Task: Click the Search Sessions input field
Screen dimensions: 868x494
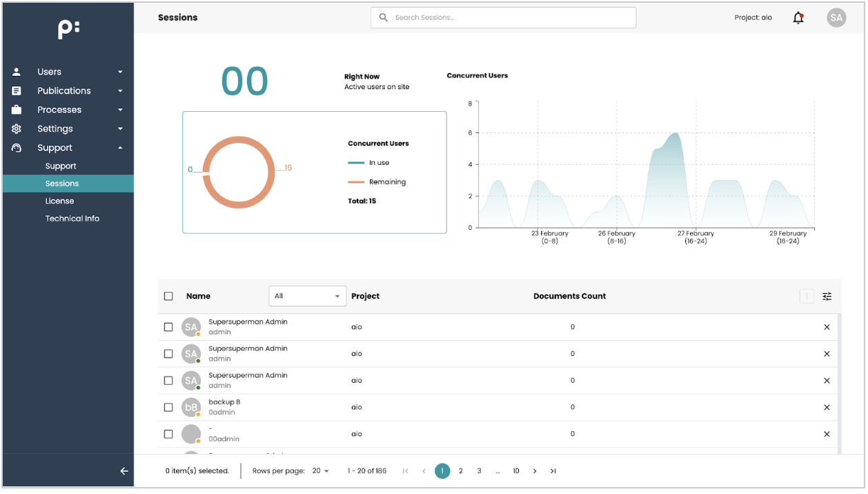Action: 503,18
